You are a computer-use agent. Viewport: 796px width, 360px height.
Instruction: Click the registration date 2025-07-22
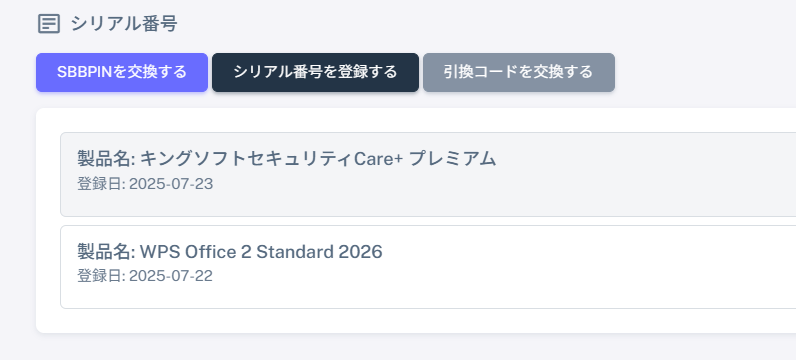point(171,276)
